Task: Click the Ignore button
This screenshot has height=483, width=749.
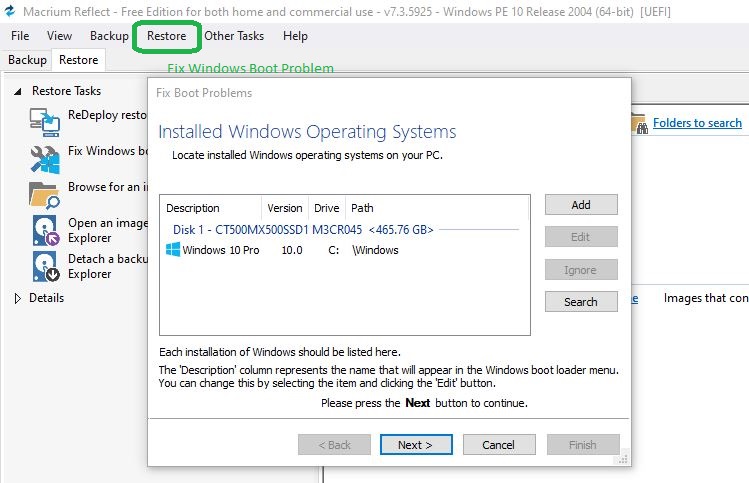Action: point(581,270)
